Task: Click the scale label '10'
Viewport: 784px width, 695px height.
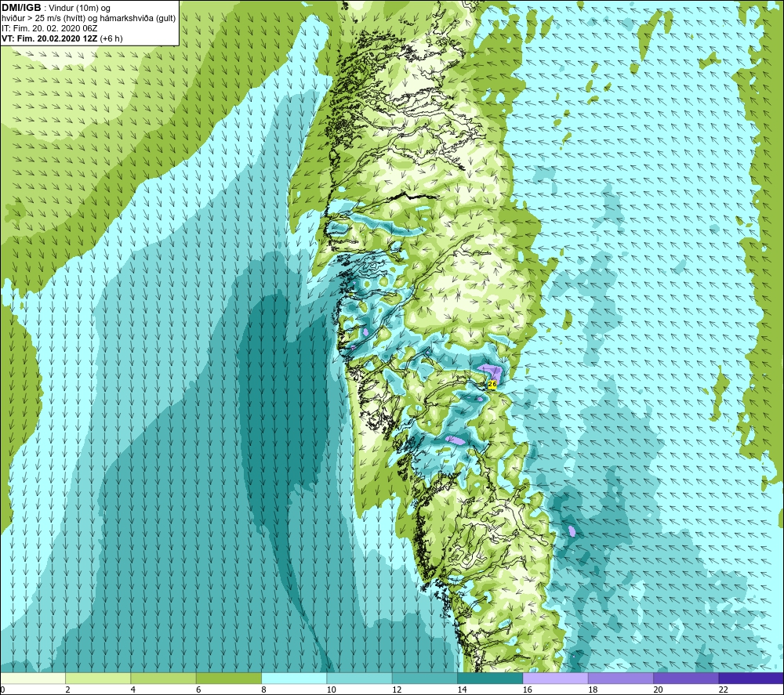Action: point(332,690)
